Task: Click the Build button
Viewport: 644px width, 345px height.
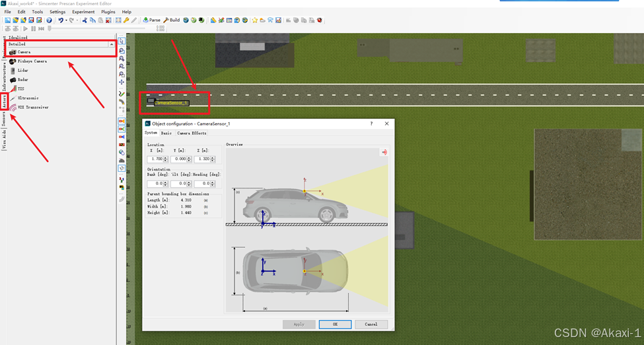Action: [172, 20]
